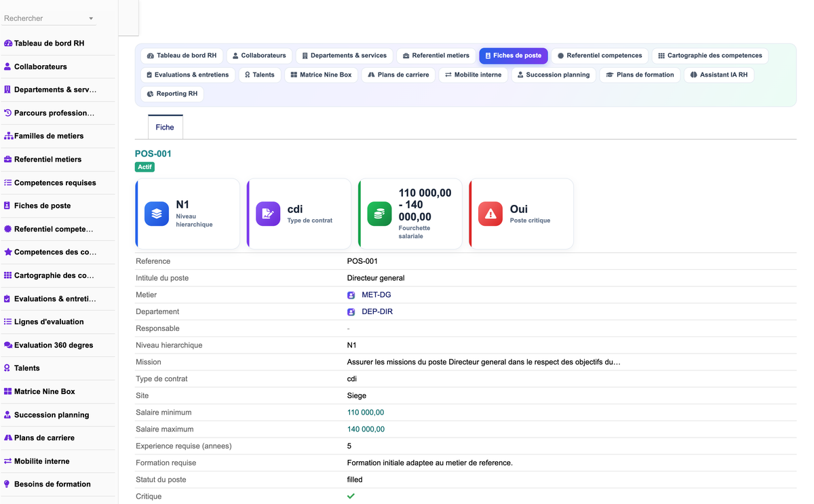
Task: Follow the DEP-DIR departement link
Action: [377, 312]
